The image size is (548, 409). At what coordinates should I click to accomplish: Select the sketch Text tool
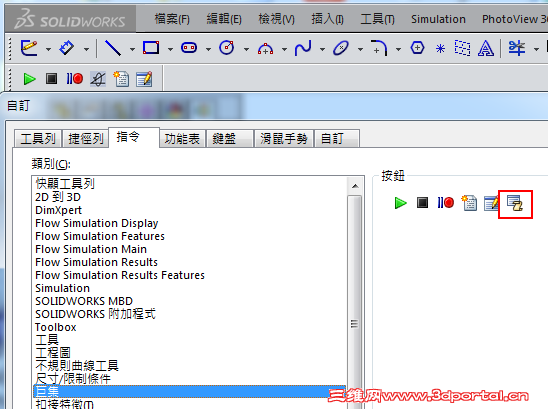click(486, 48)
